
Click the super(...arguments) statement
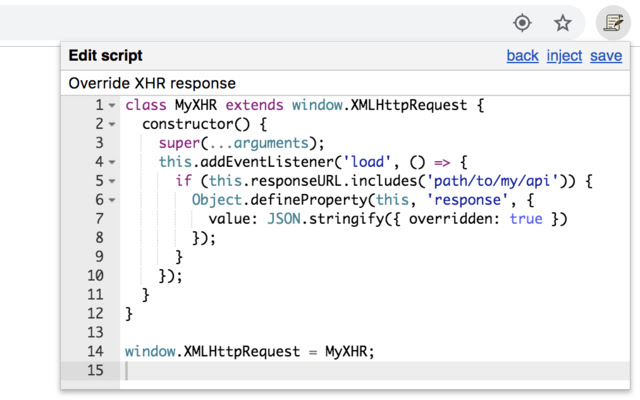pyautogui.click(x=240, y=143)
